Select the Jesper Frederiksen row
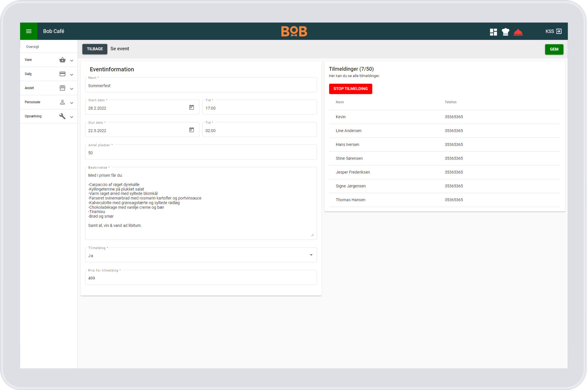This screenshot has width=588, height=390. pos(445,172)
